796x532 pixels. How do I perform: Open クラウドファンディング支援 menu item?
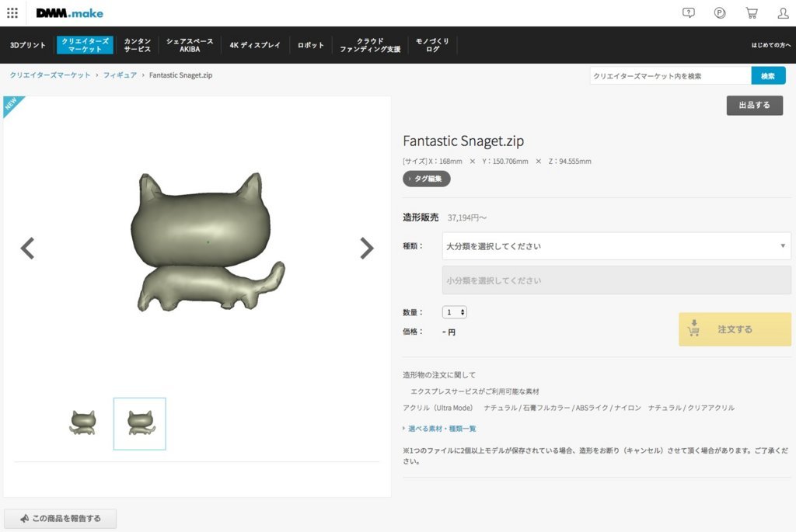point(370,45)
